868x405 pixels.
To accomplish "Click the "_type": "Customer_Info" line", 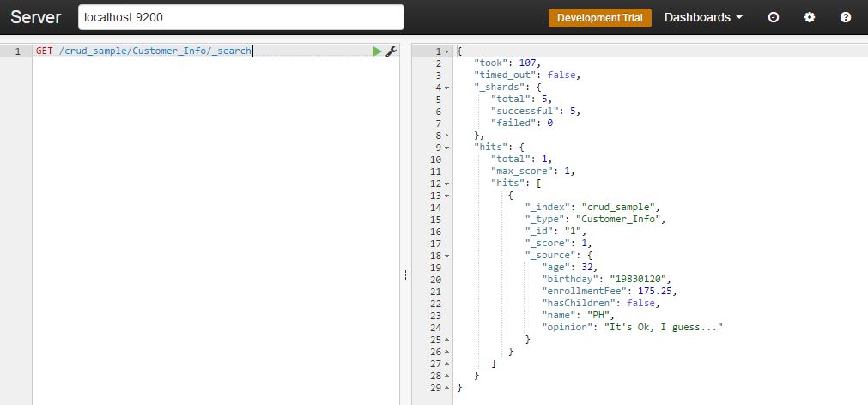I will click(x=595, y=220).
